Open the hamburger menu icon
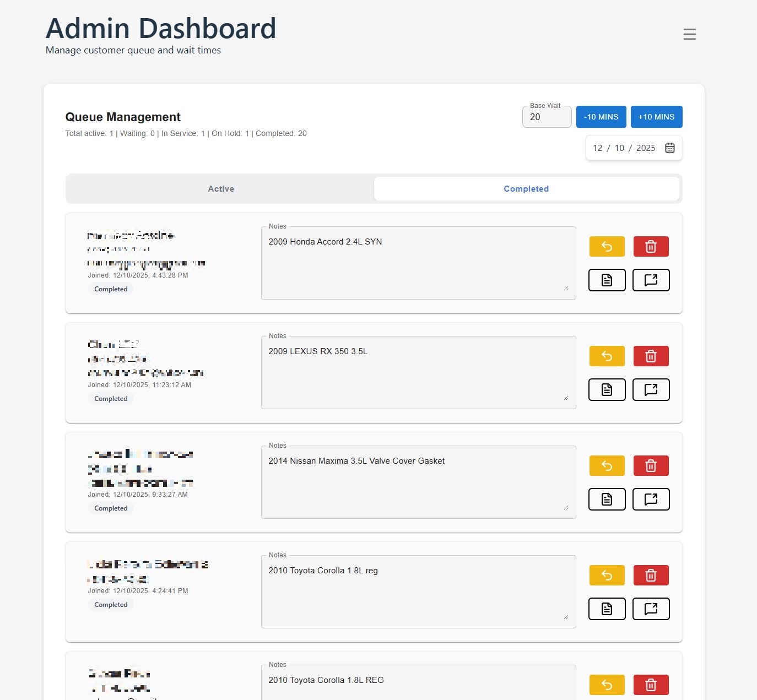 (689, 34)
